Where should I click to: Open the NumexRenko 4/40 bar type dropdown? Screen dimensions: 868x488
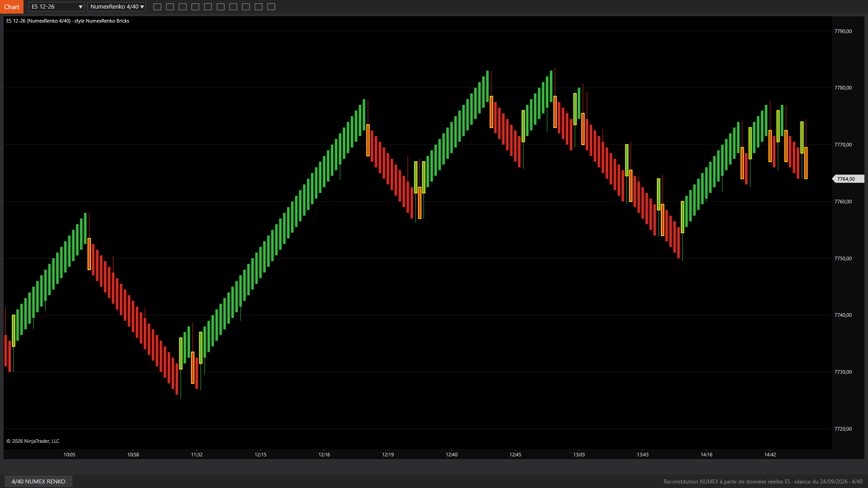click(117, 7)
